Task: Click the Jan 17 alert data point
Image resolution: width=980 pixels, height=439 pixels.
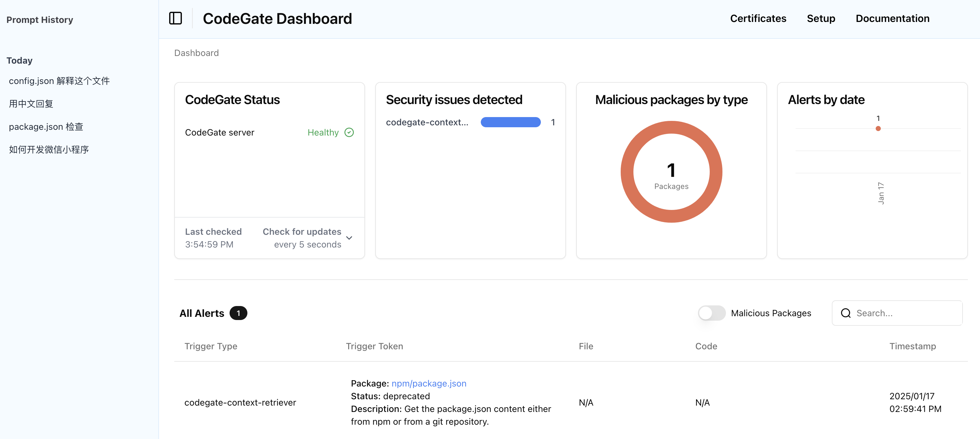Action: point(878,129)
